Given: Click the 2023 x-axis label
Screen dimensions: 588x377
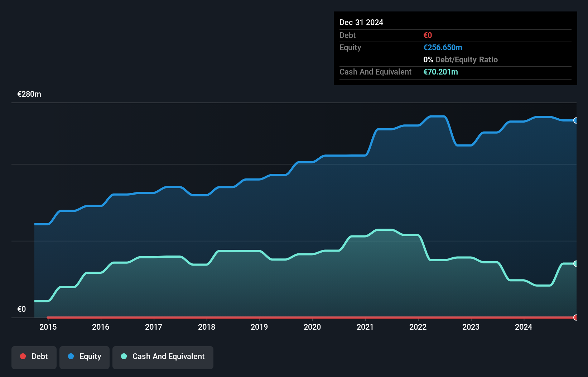Looking at the screenshot, I should click(471, 327).
